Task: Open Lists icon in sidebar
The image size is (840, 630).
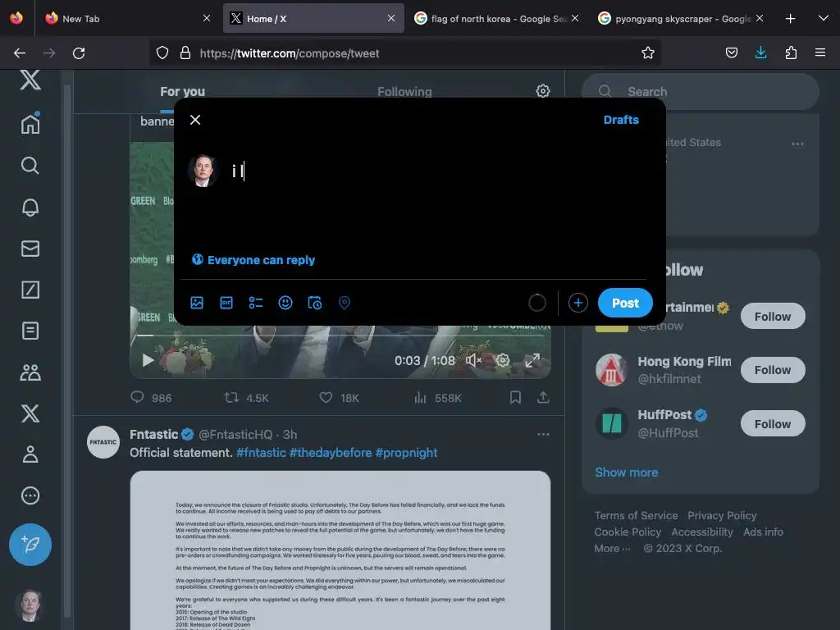Action: [x=30, y=331]
